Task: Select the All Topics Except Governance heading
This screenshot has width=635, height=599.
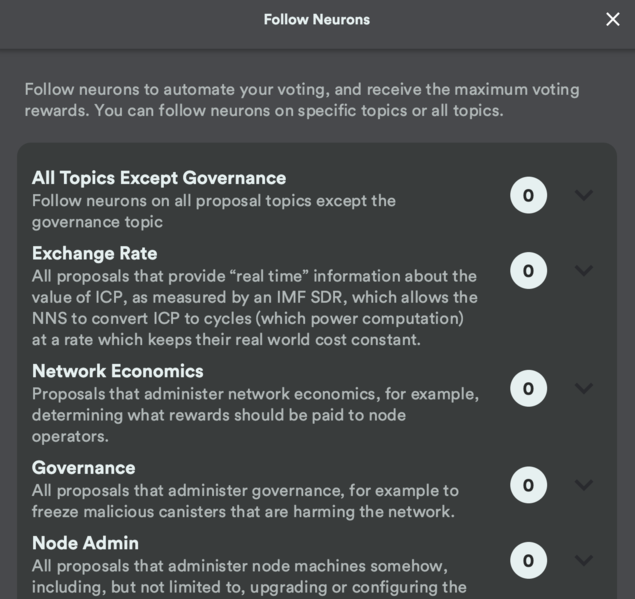Action: (x=159, y=178)
